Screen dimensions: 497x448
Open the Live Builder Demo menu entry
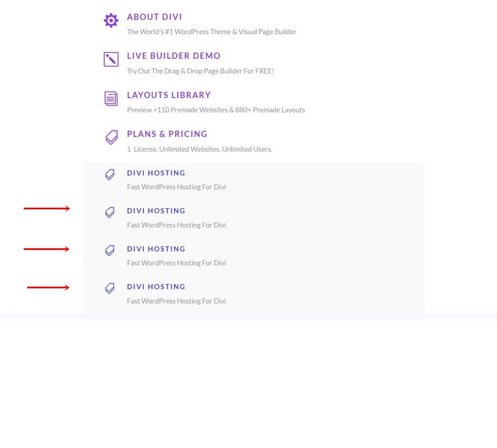point(174,56)
